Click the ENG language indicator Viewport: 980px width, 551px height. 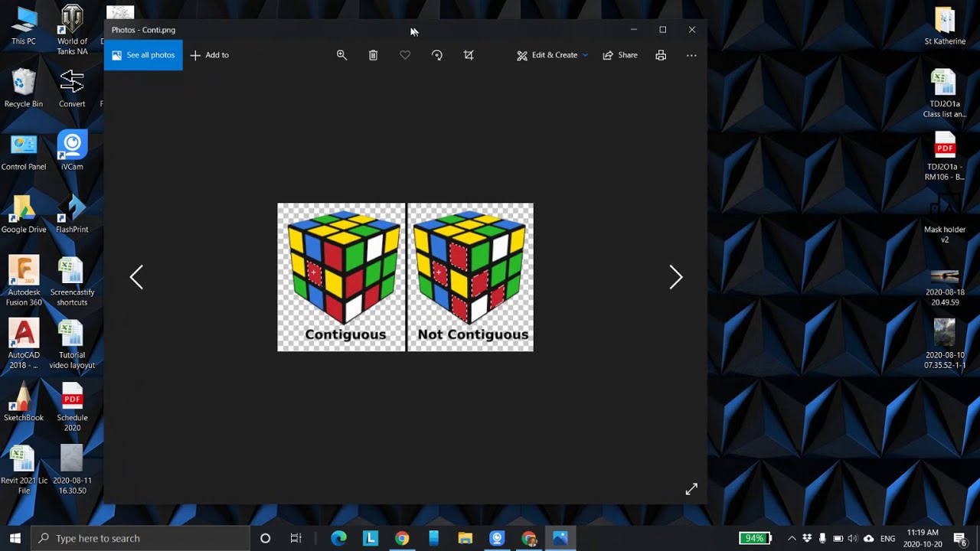887,538
